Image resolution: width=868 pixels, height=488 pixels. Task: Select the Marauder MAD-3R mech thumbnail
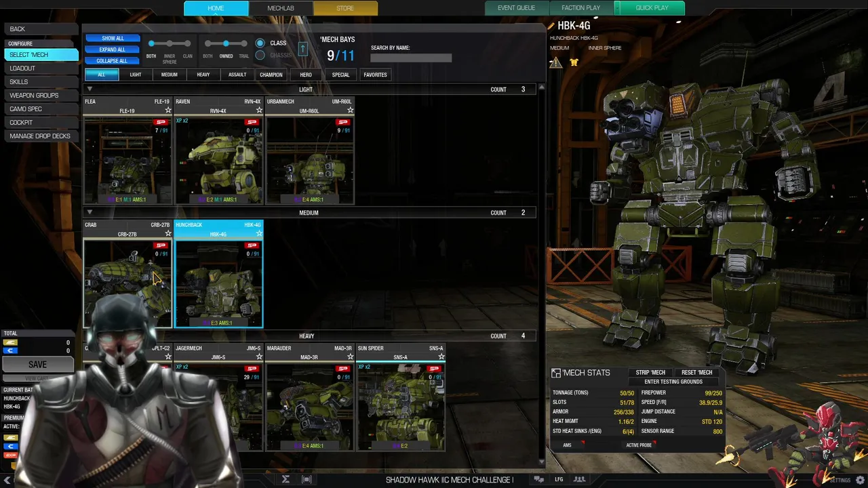coord(309,407)
